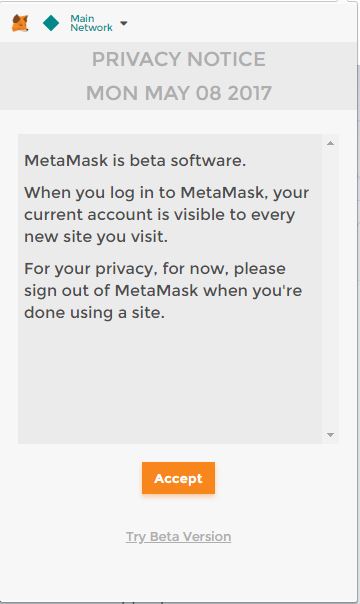Click the 'sign out of MetaMask' line
The image size is (360, 604).
[163, 290]
